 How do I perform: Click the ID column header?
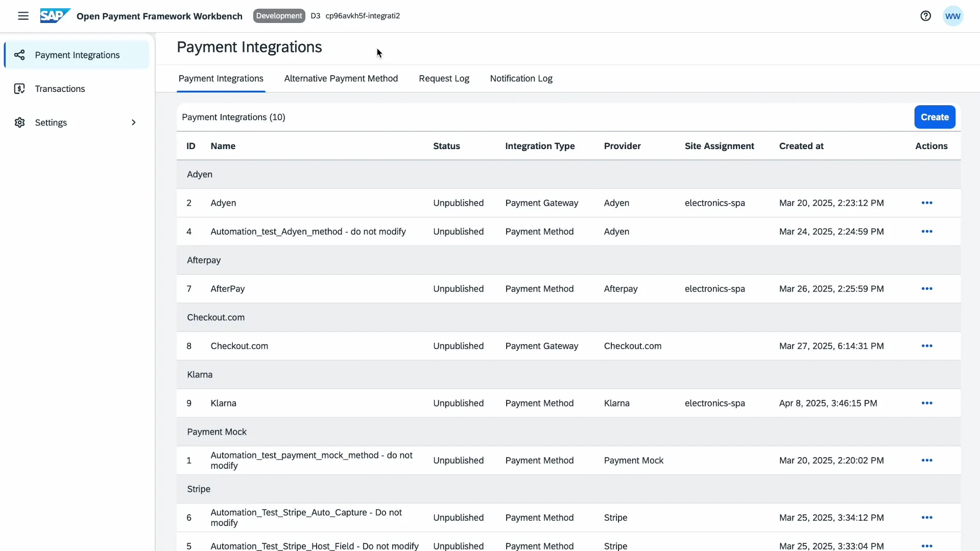[191, 146]
